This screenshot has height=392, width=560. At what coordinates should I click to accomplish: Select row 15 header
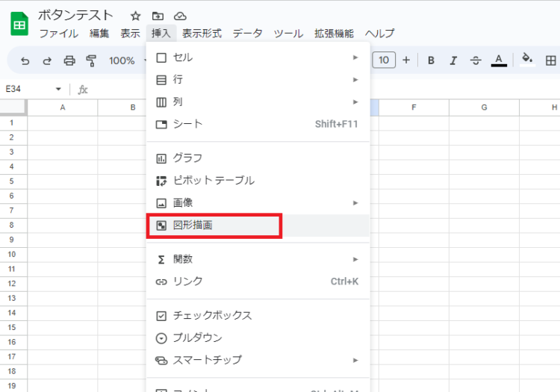tap(13, 327)
